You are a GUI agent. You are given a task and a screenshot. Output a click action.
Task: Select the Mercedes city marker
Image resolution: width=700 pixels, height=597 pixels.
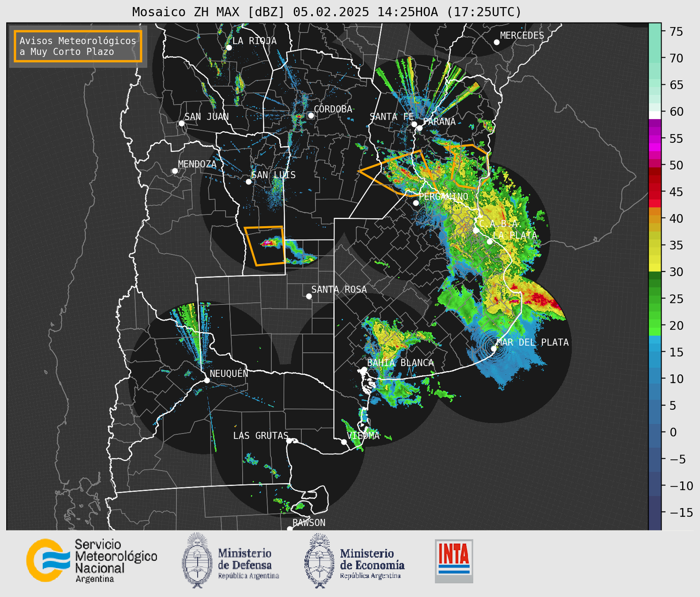[497, 42]
